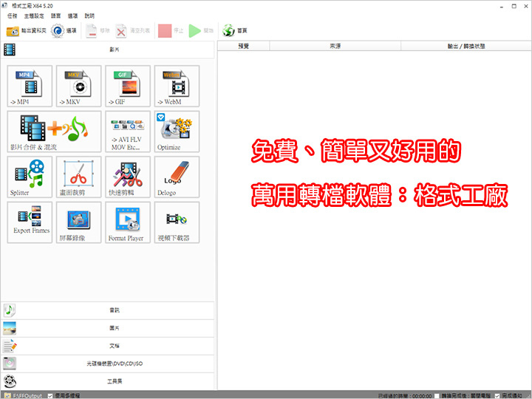This screenshot has width=532, height=399.
Task: Click the 預覽 preview column header
Action: point(244,46)
